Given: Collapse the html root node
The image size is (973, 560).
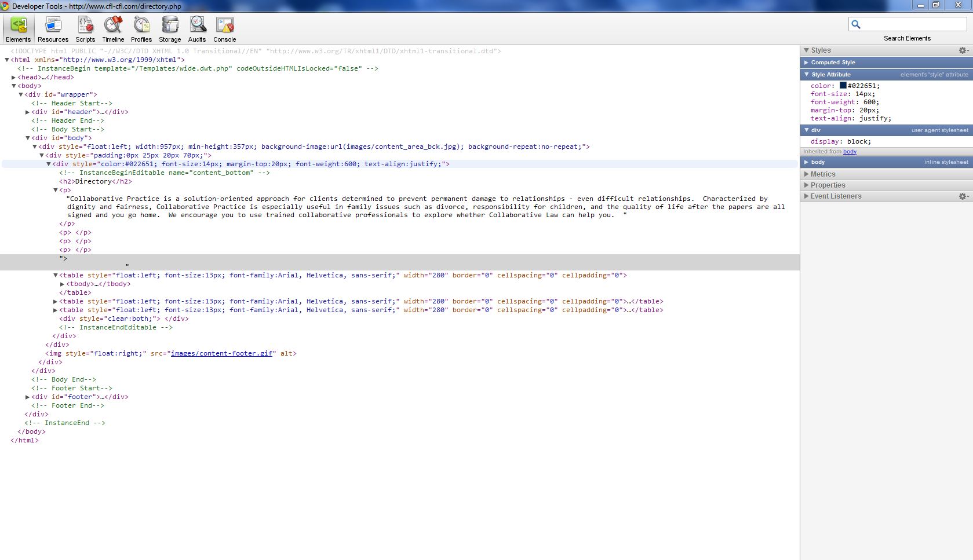Looking at the screenshot, I should (x=7, y=60).
